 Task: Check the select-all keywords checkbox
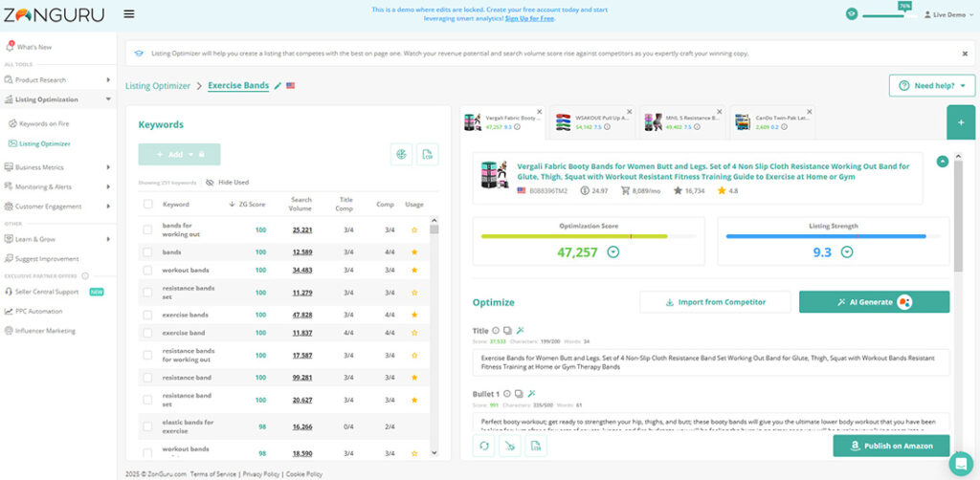click(147, 204)
